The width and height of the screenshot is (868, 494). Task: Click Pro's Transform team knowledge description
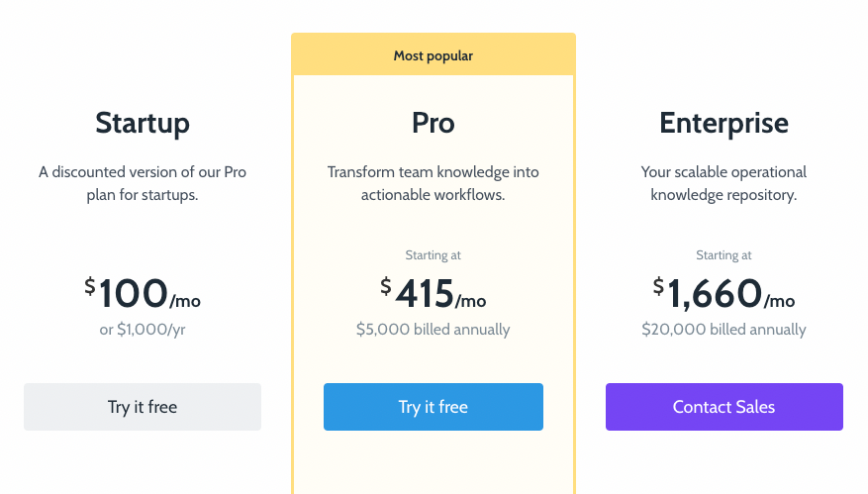pos(434,183)
